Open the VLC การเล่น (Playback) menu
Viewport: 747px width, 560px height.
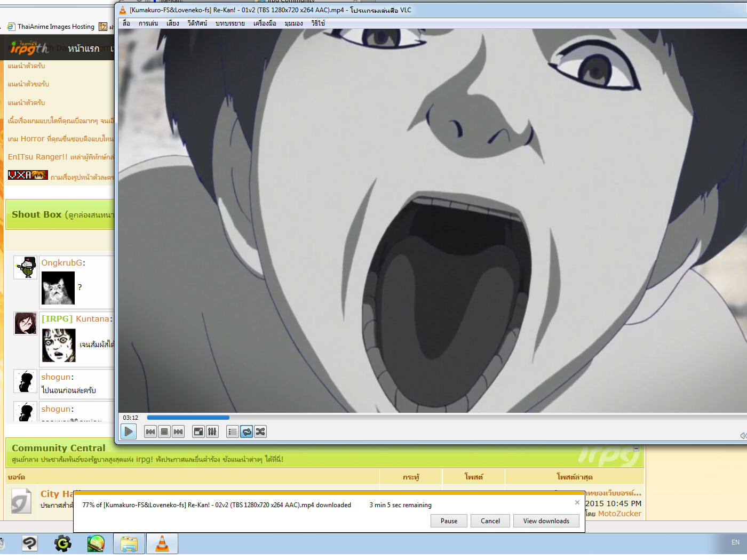point(148,23)
